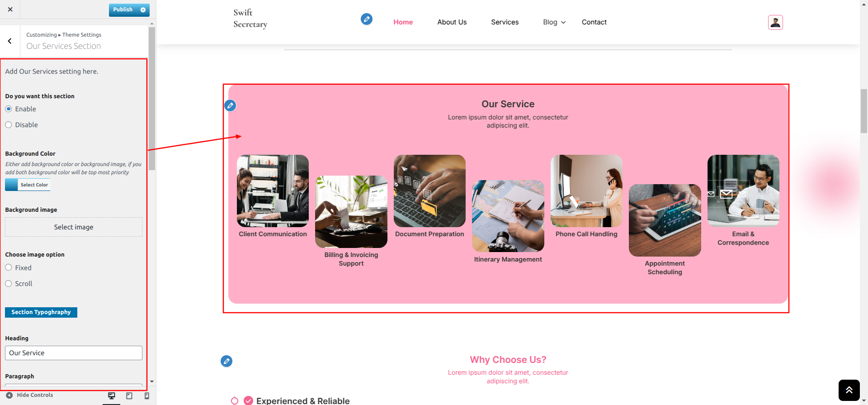Open the user account avatar icon
The width and height of the screenshot is (868, 405).
tap(775, 22)
